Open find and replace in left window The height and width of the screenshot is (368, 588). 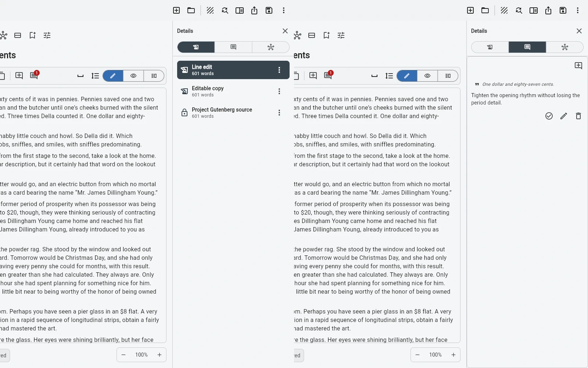(x=225, y=10)
